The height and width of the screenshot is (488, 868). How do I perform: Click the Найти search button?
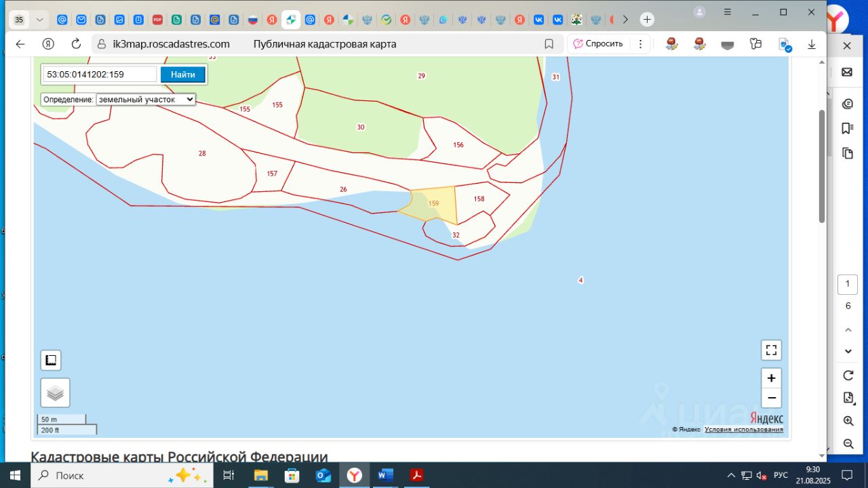pos(183,75)
